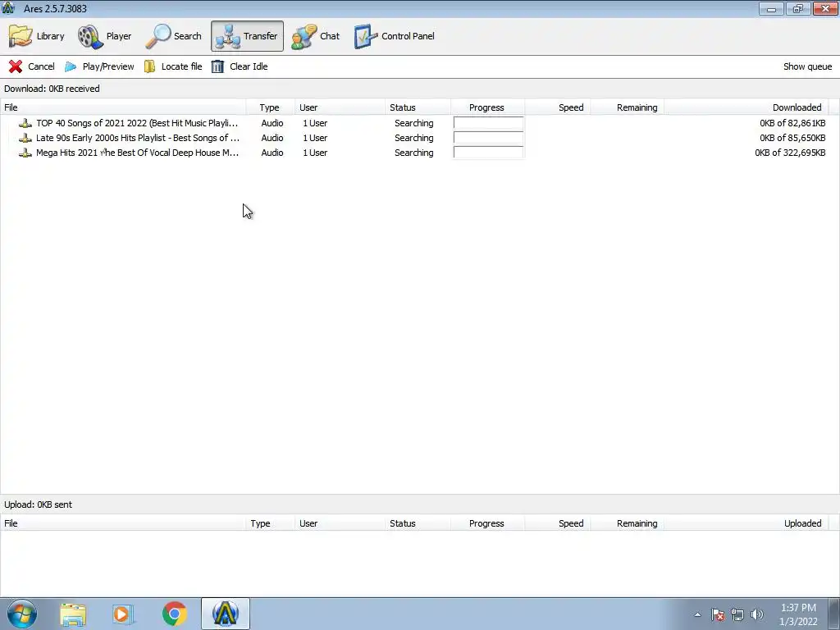Sort downloads by Downloaded column header

(746, 107)
